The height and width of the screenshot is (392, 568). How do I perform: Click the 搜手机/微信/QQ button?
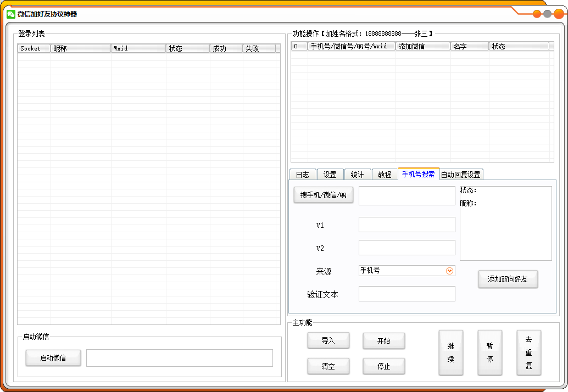point(324,195)
